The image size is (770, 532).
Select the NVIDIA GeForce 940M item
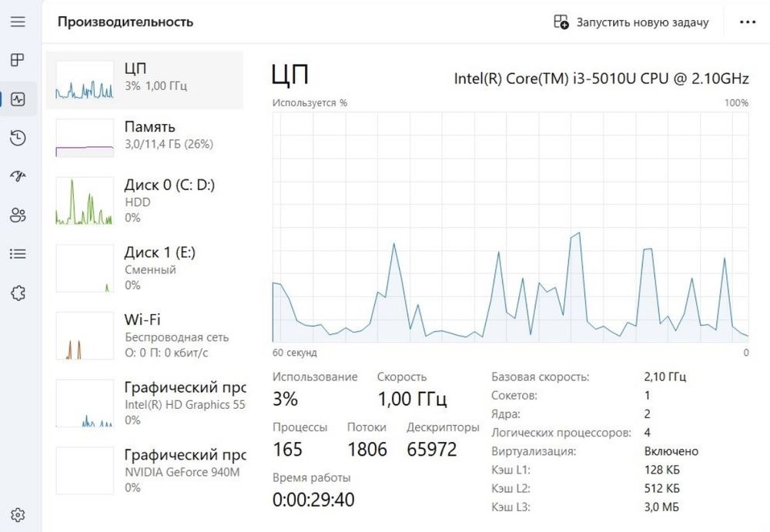[145, 470]
